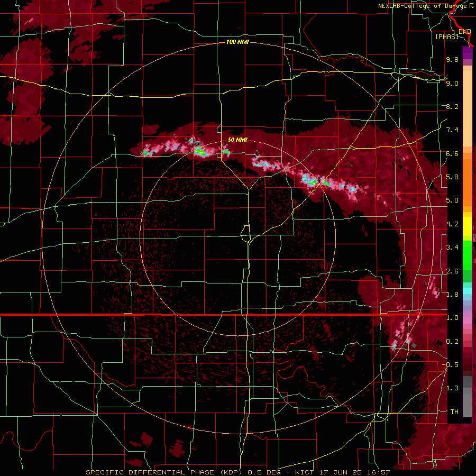Click the 9.0 legend value
Screen dimensions: 476x476
pyautogui.click(x=452, y=83)
